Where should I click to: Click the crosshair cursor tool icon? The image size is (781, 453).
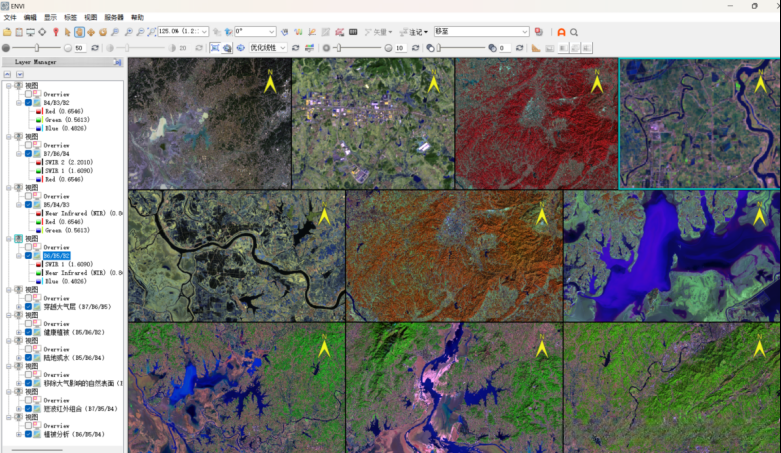pos(41,32)
